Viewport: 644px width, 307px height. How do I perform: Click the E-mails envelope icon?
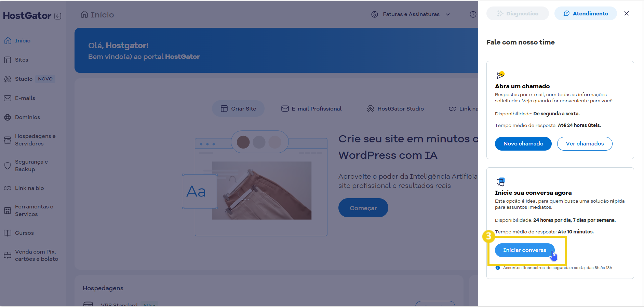point(8,98)
